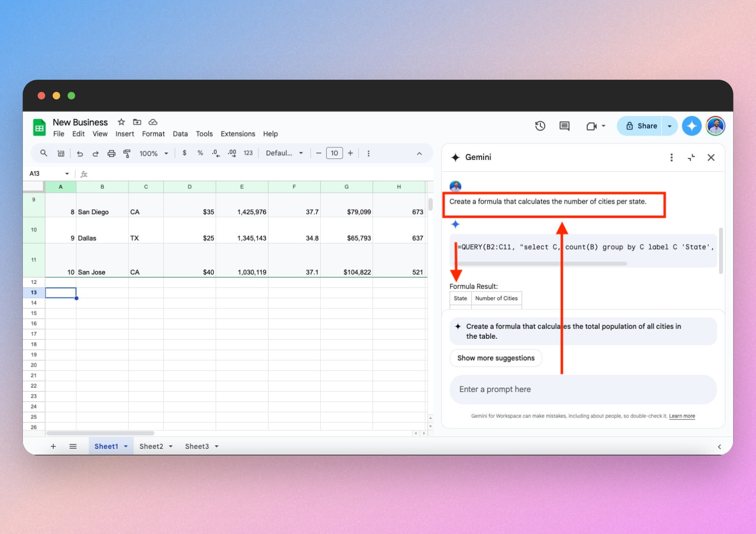Open the Share options dropdown arrow

point(669,126)
